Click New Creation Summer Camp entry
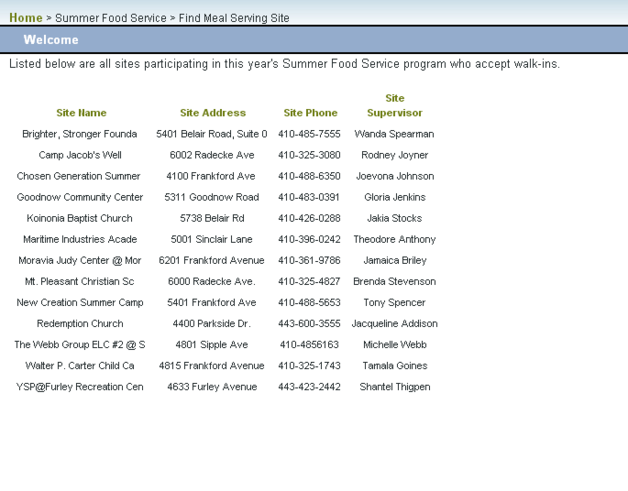628x491 pixels. click(x=80, y=302)
